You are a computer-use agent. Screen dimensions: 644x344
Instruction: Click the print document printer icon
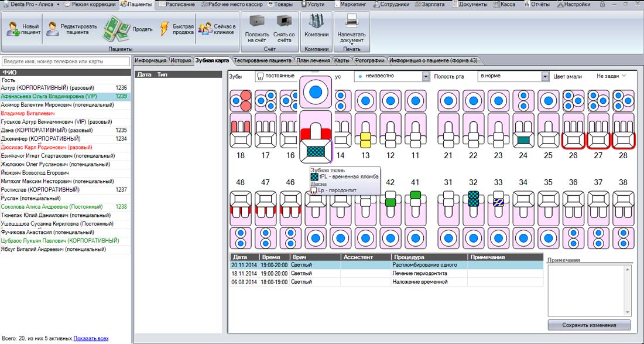352,21
